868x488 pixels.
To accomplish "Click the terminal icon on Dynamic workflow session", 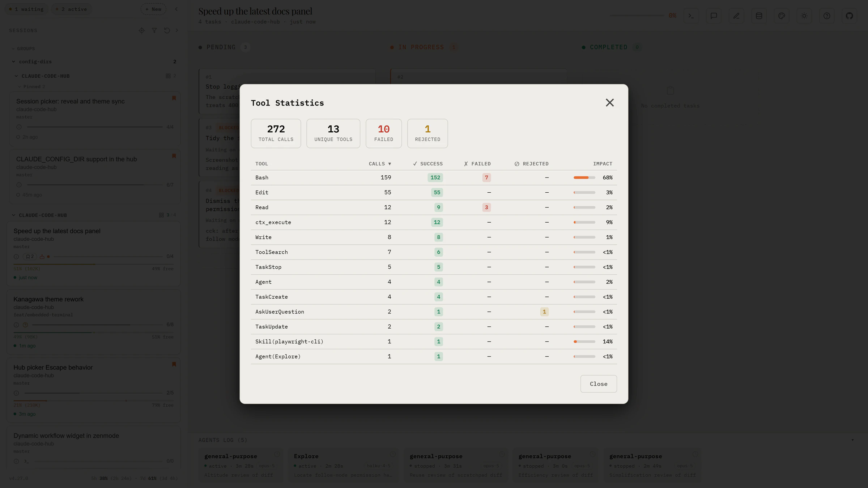I will [26, 461].
